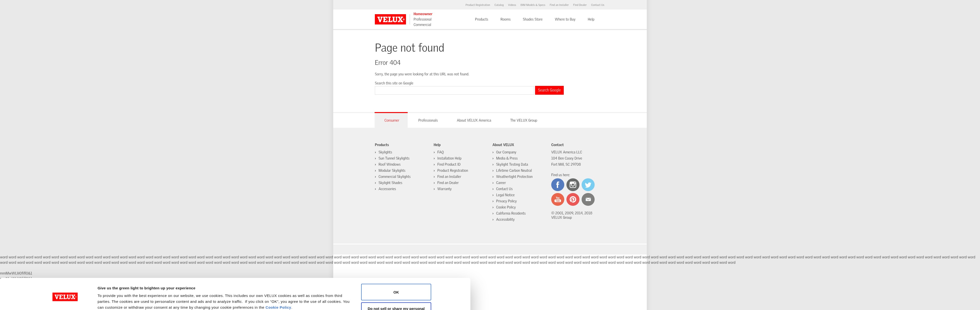Image resolution: width=980 pixels, height=310 pixels.
Task: Open Find an Installer in top bar
Action: (559, 5)
